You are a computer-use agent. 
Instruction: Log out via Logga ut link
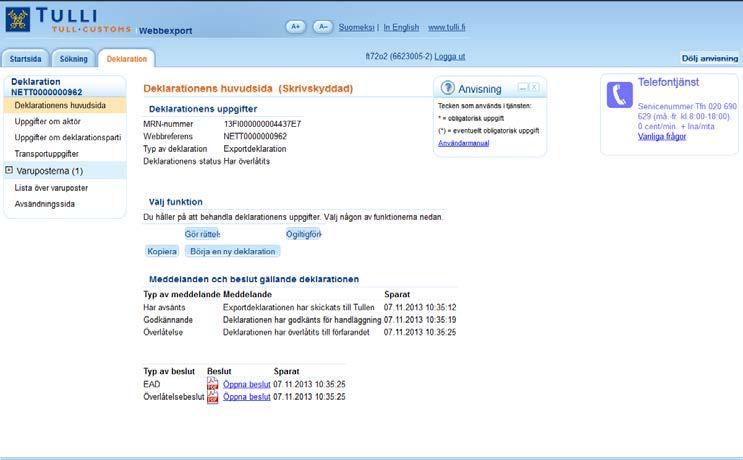[450, 56]
